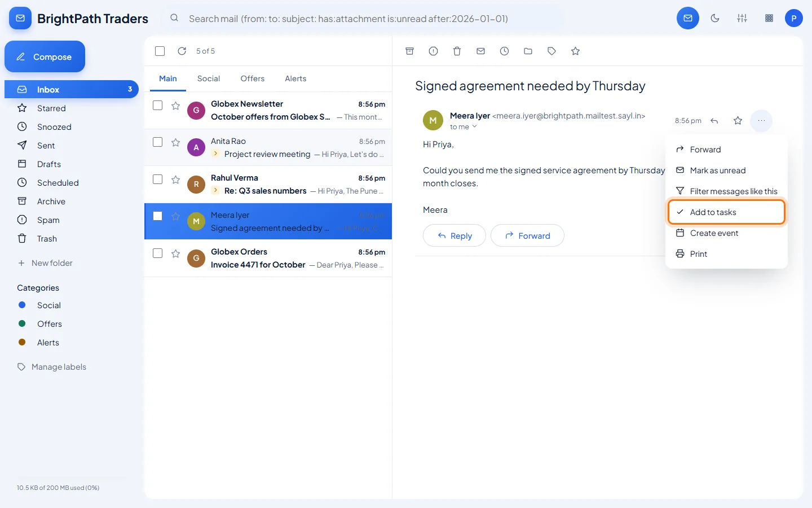Choose Create event from the dropdown menu
The width and height of the screenshot is (812, 508).
click(726, 233)
